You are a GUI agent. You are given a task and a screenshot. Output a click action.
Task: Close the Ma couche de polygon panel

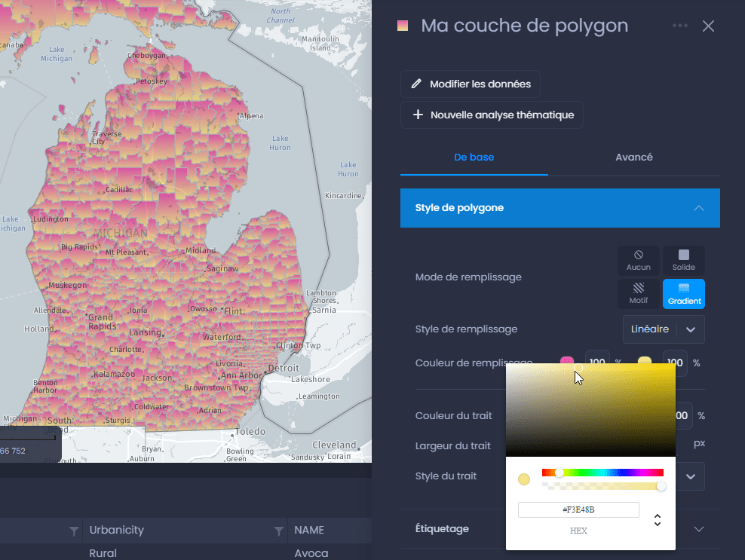click(708, 26)
